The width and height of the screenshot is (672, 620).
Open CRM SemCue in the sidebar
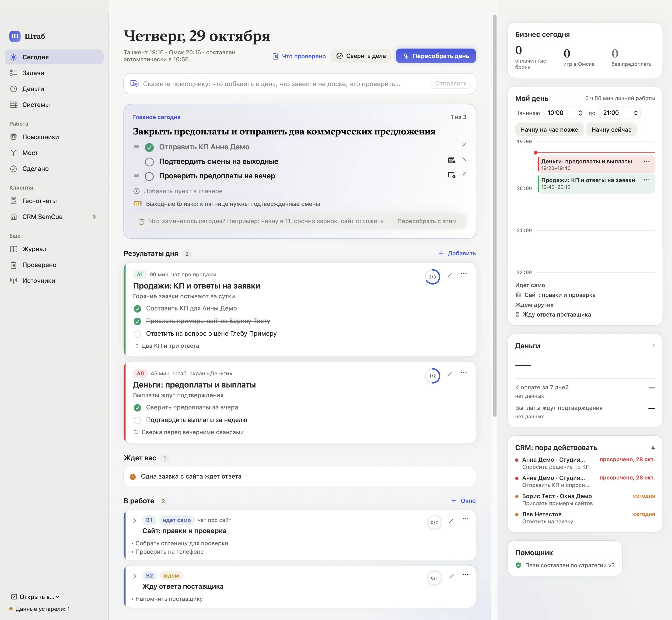click(x=54, y=217)
